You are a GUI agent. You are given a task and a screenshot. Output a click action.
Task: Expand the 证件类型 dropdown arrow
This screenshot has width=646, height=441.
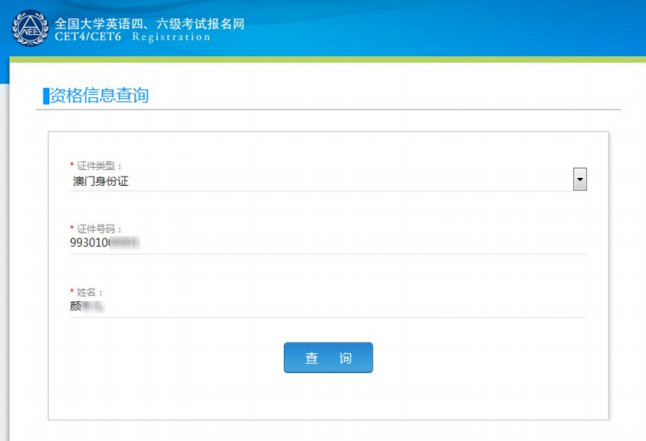tap(579, 179)
